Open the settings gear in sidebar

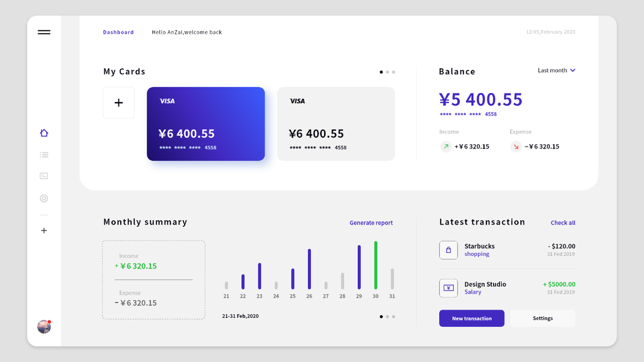click(x=44, y=198)
